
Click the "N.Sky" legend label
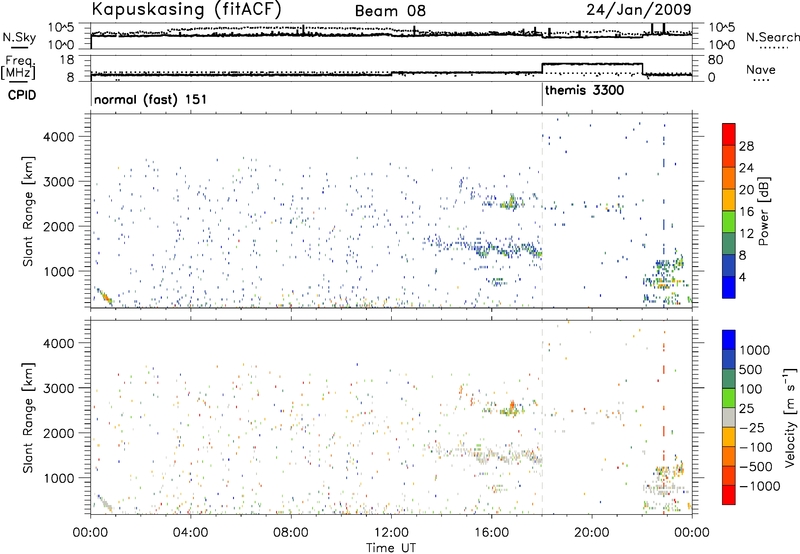19,37
